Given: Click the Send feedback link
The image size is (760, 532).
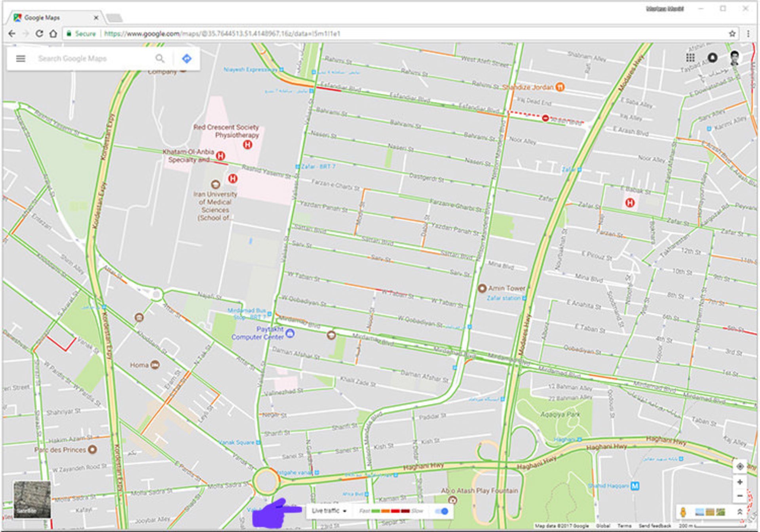Looking at the screenshot, I should tap(655, 526).
